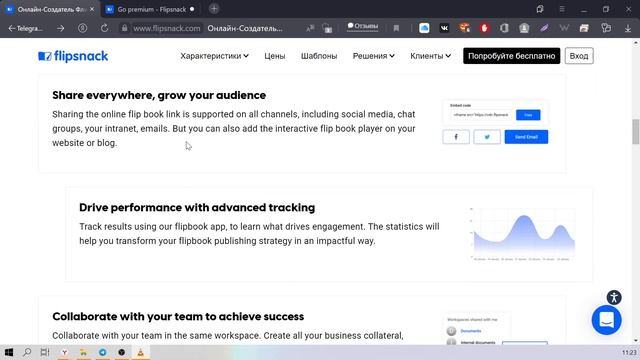This screenshot has height=360, width=640.
Task: Open tab collections icon in title bar
Action: [x=540, y=9]
